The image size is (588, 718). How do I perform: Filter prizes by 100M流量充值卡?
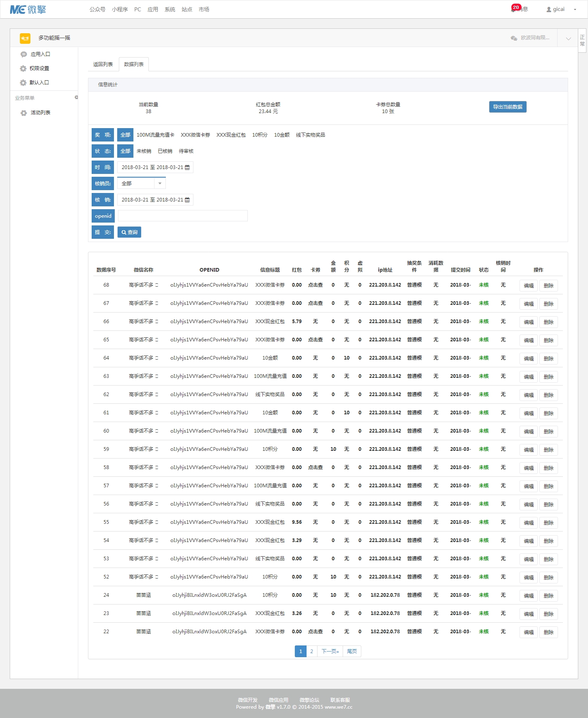pos(155,135)
